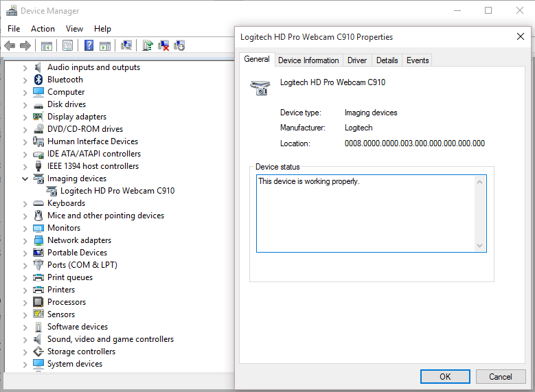Click the Action pane toolbar icon
535x392 pixels.
pos(105,46)
